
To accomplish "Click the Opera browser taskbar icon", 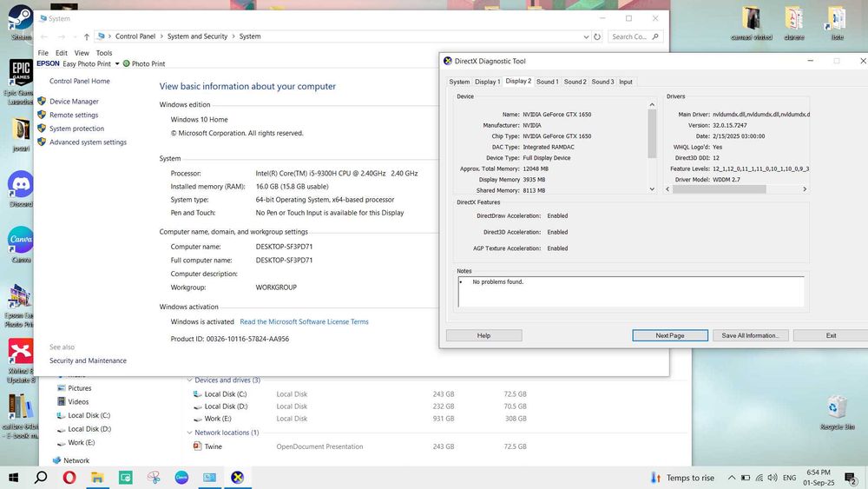I will click(69, 478).
